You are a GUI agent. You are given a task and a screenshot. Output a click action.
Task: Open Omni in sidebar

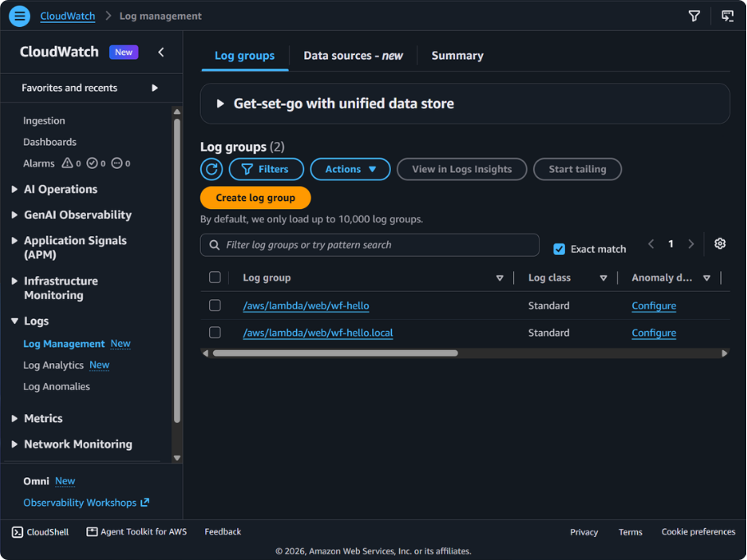(36, 481)
